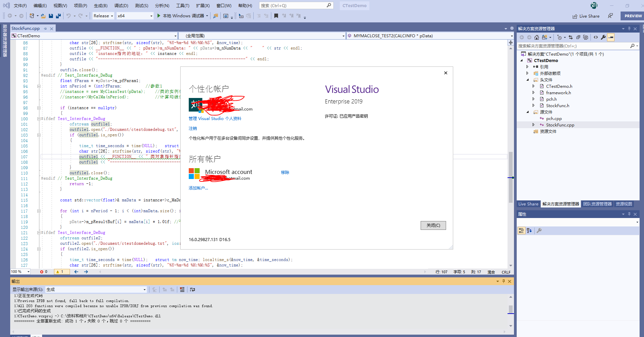Click Clear All icon in Output panel
644x337 pixels.
(182, 290)
